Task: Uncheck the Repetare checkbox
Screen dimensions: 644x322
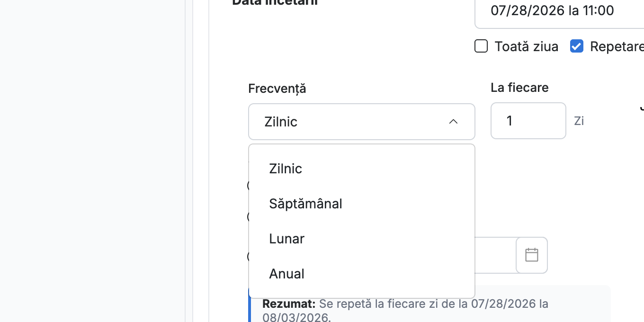Action: tap(577, 46)
